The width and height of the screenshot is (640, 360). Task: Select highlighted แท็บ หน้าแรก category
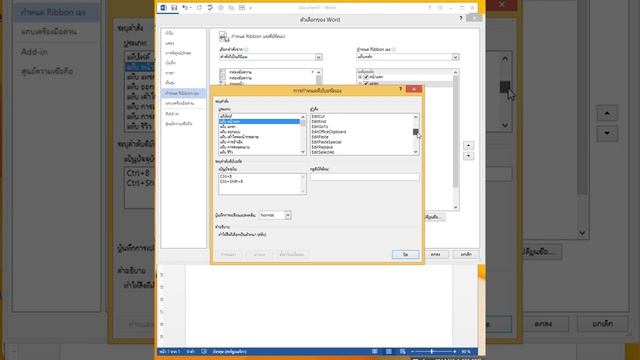click(x=260, y=122)
